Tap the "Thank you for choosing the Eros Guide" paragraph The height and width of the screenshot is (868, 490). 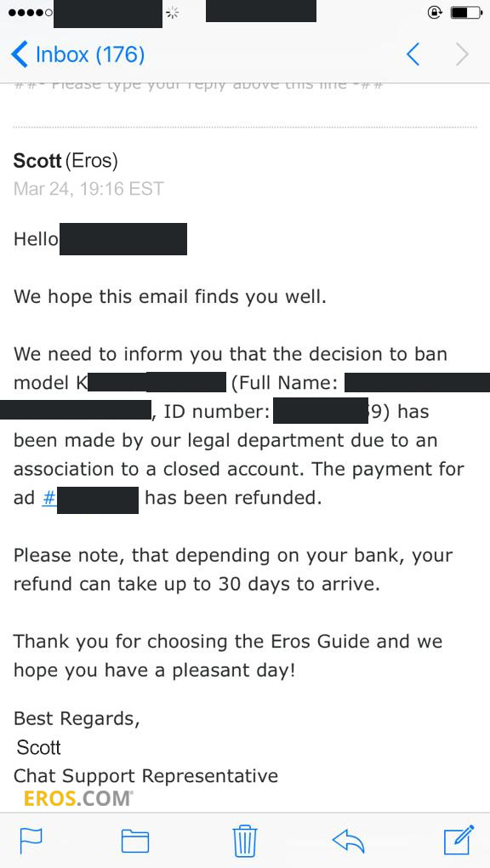point(228,656)
